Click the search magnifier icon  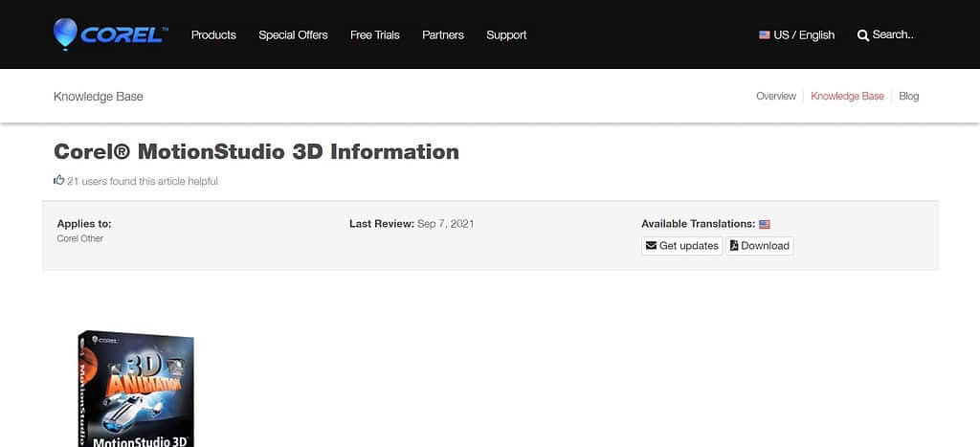click(863, 35)
